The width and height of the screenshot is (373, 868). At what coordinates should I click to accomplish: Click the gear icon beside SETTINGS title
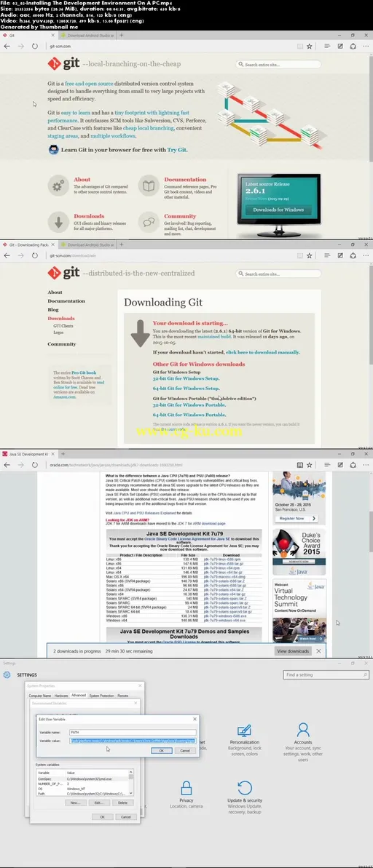click(7, 674)
